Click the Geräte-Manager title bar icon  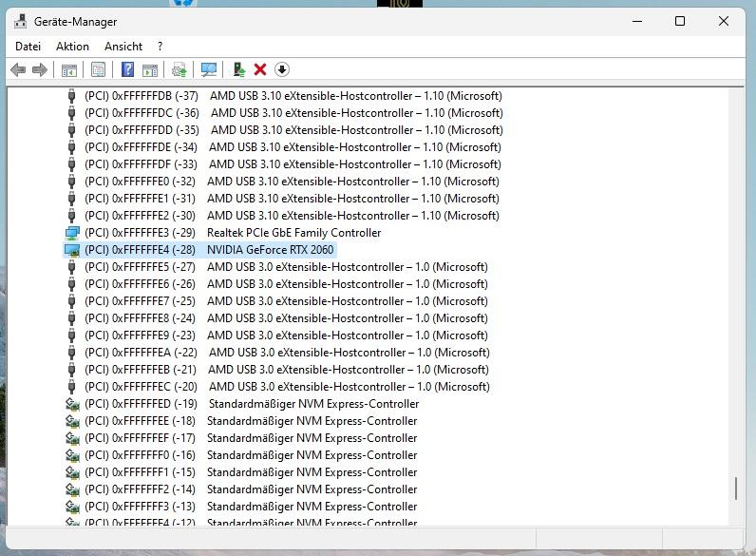pos(20,22)
